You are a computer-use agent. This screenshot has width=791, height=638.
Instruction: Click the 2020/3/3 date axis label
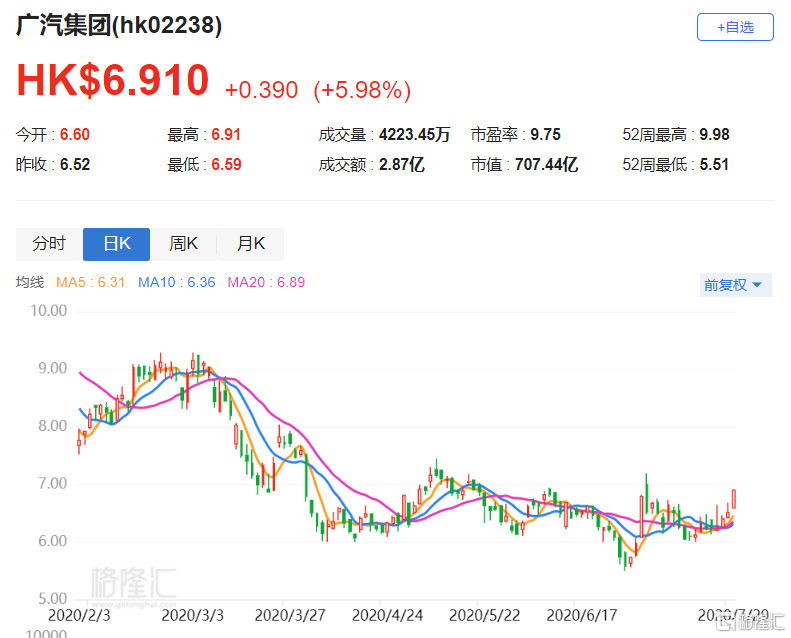192,615
